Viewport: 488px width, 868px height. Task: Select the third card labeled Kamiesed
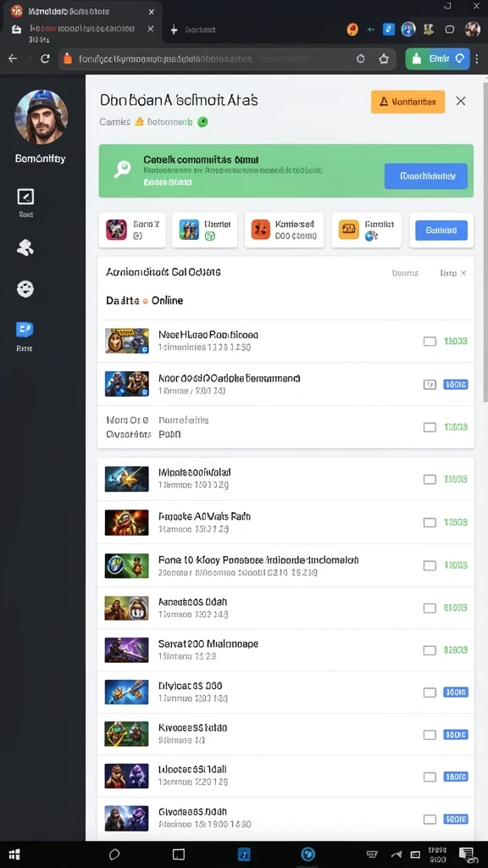285,230
